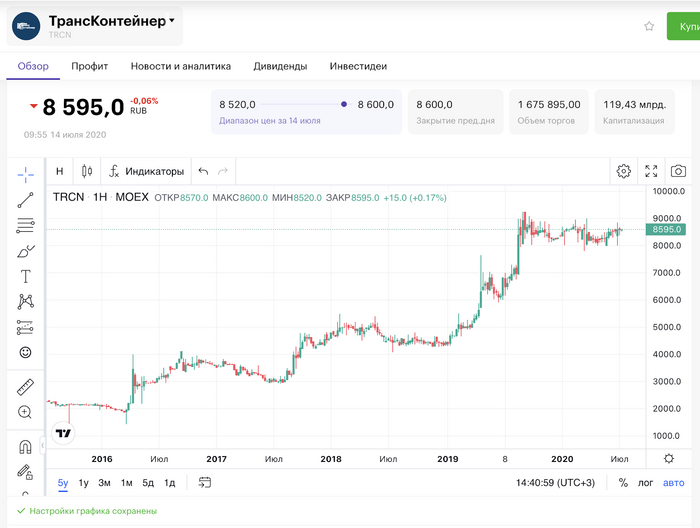Screen dimensions: 700x528
Task: Select the 5д range
Action: [x=148, y=483]
